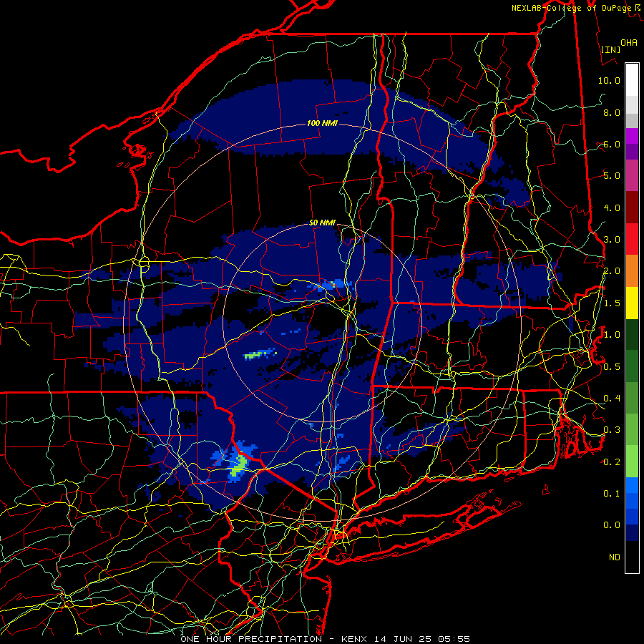
Task: Click the 0.3 legend value
Action: (612, 429)
